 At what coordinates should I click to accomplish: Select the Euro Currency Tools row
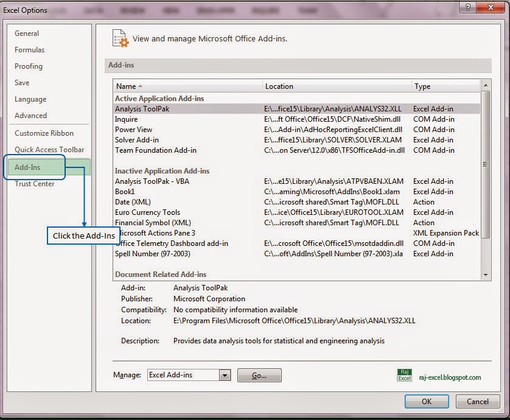[297, 212]
